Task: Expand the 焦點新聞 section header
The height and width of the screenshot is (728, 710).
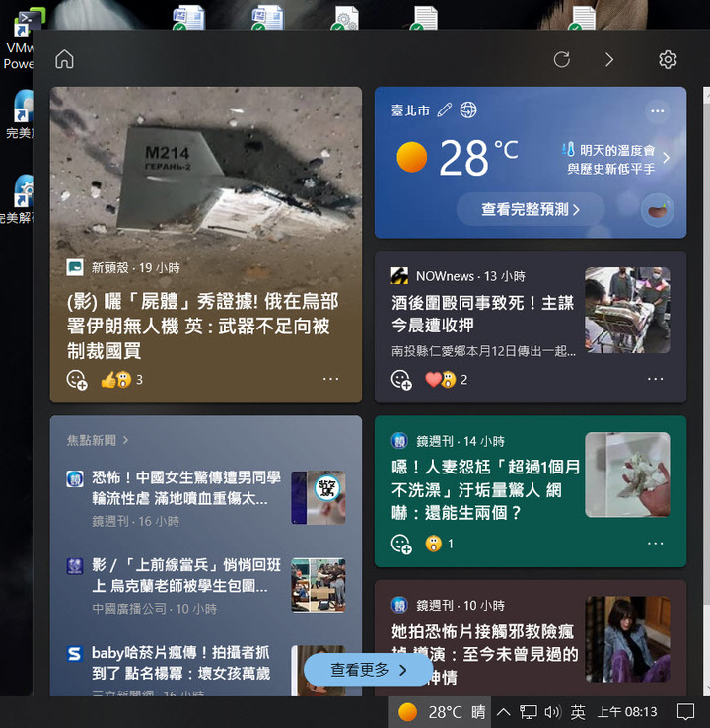Action: tap(98, 440)
